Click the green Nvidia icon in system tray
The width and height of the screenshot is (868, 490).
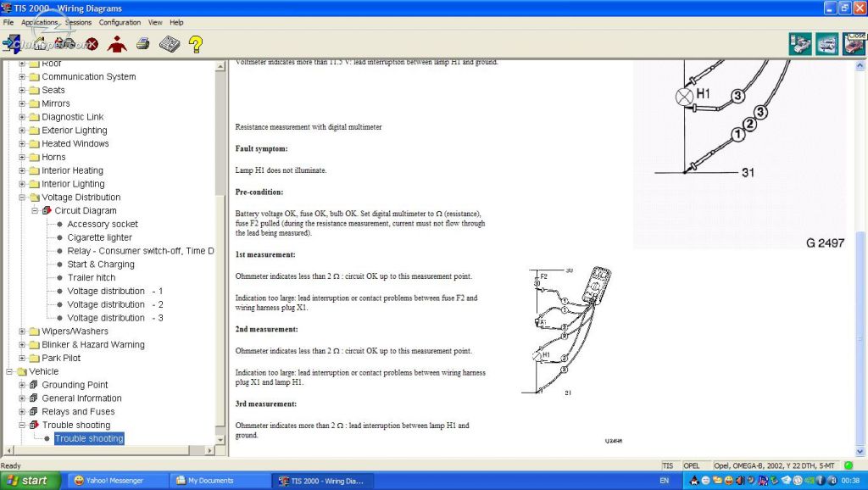809,481
